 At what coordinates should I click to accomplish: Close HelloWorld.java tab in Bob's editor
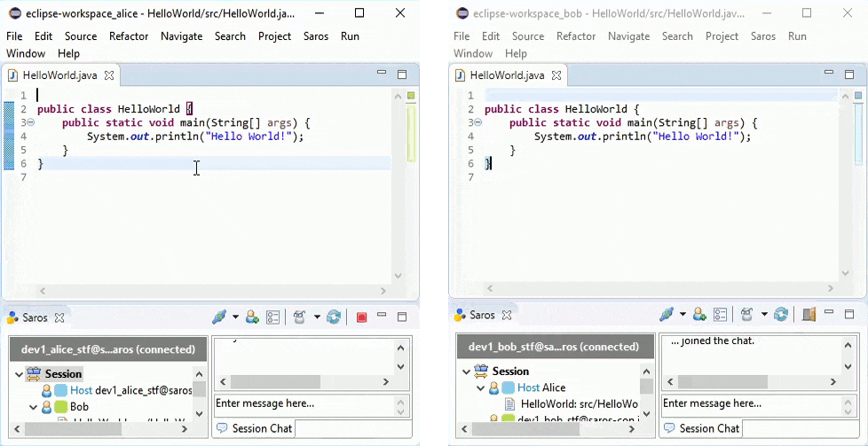pyautogui.click(x=556, y=75)
